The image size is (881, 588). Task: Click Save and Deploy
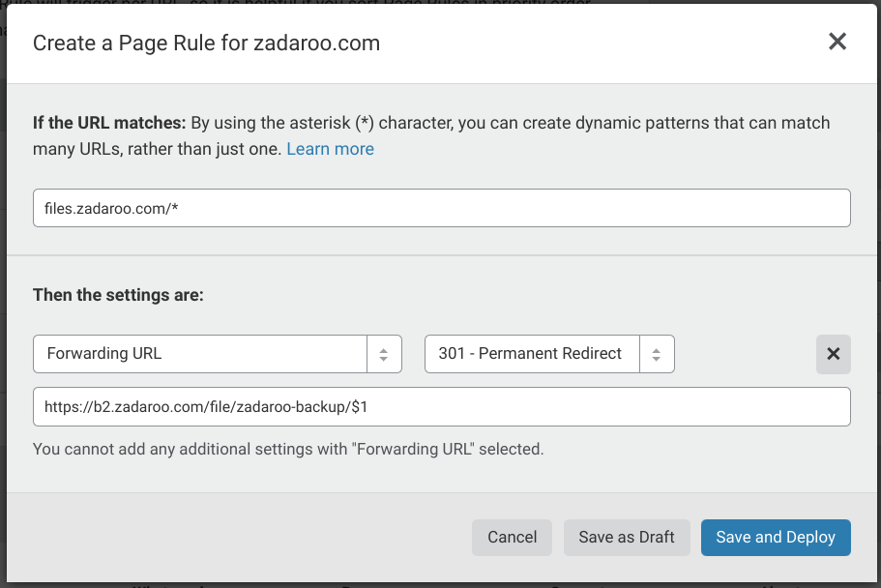pyautogui.click(x=776, y=538)
